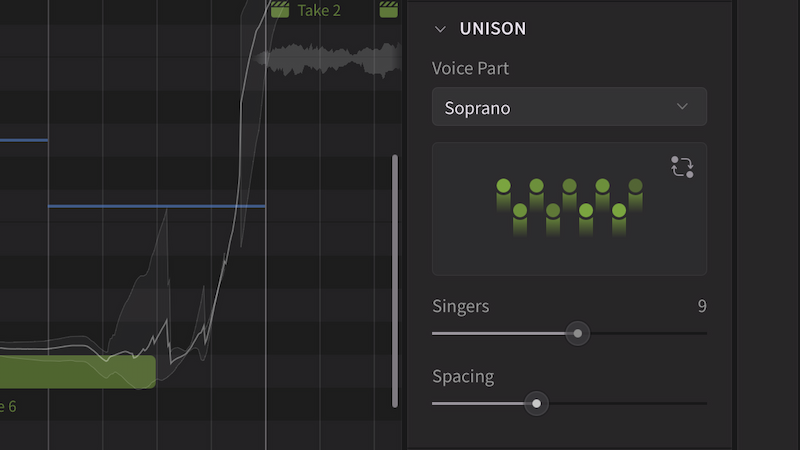Open the Voice Part Soprano dropdown
The height and width of the screenshot is (450, 800).
click(568, 107)
